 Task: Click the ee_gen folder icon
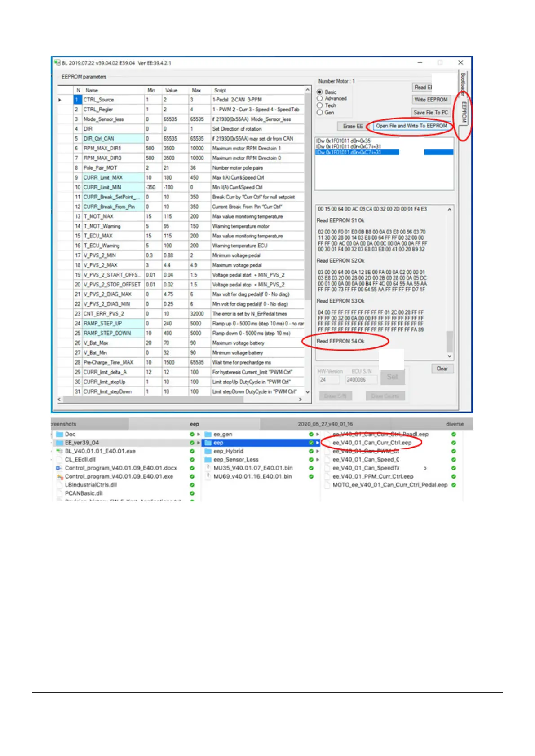click(208, 435)
